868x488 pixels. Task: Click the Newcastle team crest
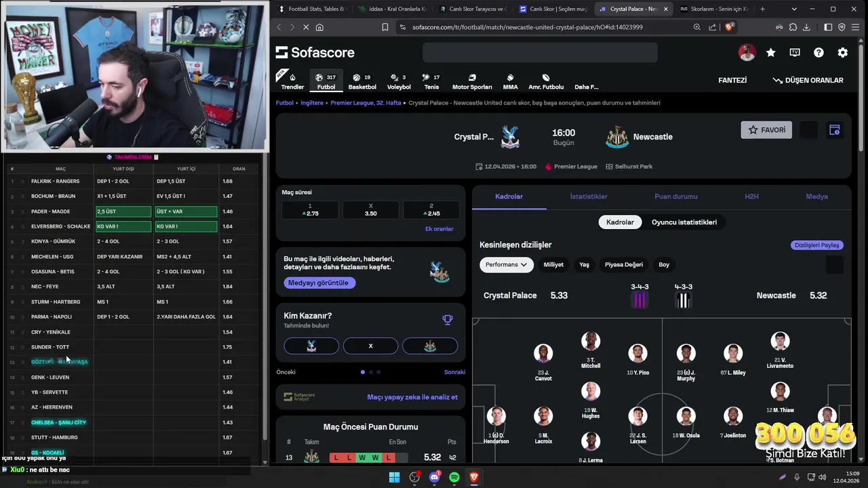[x=616, y=137]
